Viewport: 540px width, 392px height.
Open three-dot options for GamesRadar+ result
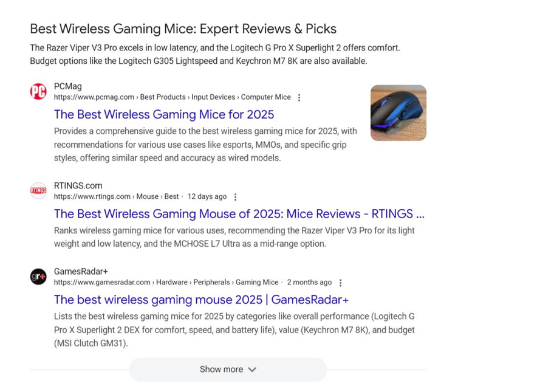pyautogui.click(x=340, y=283)
